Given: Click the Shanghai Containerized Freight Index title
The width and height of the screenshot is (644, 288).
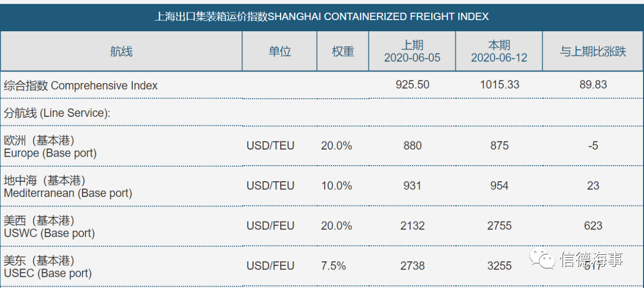Looking at the screenshot, I should (322, 17).
